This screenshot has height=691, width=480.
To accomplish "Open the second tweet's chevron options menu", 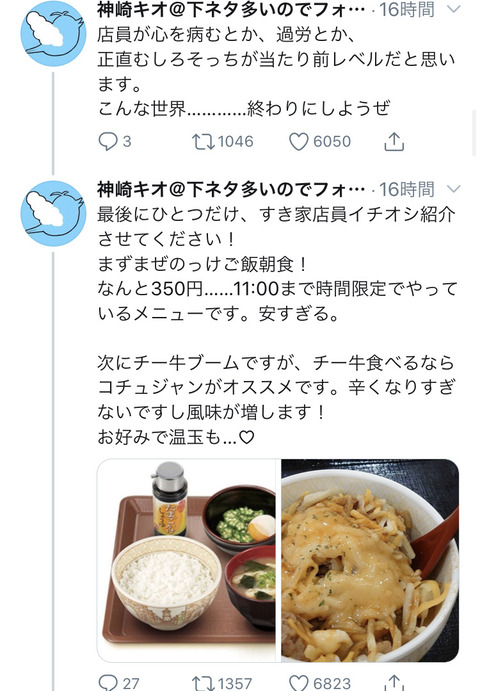I will (453, 189).
